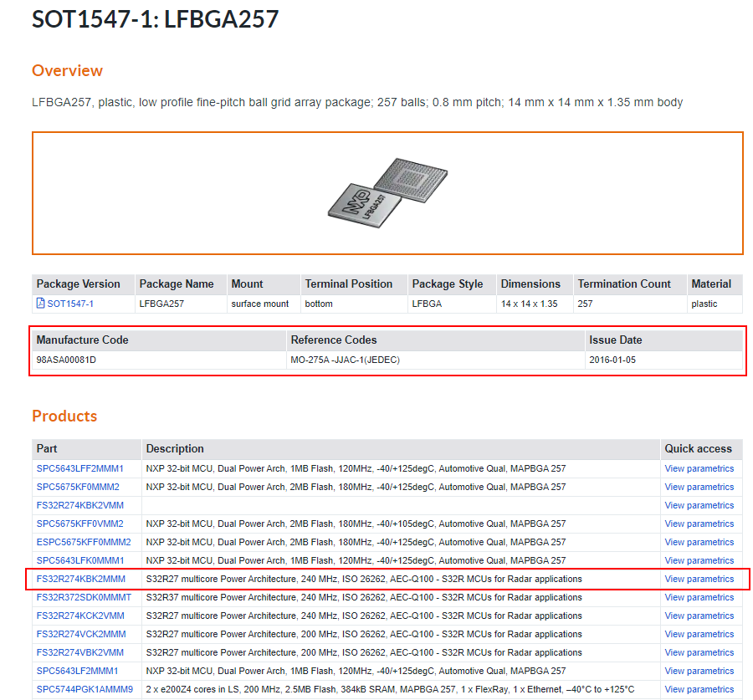This screenshot has height=700, width=753.
Task: Open part SPC5643LFF2MMM1
Action: click(79, 468)
